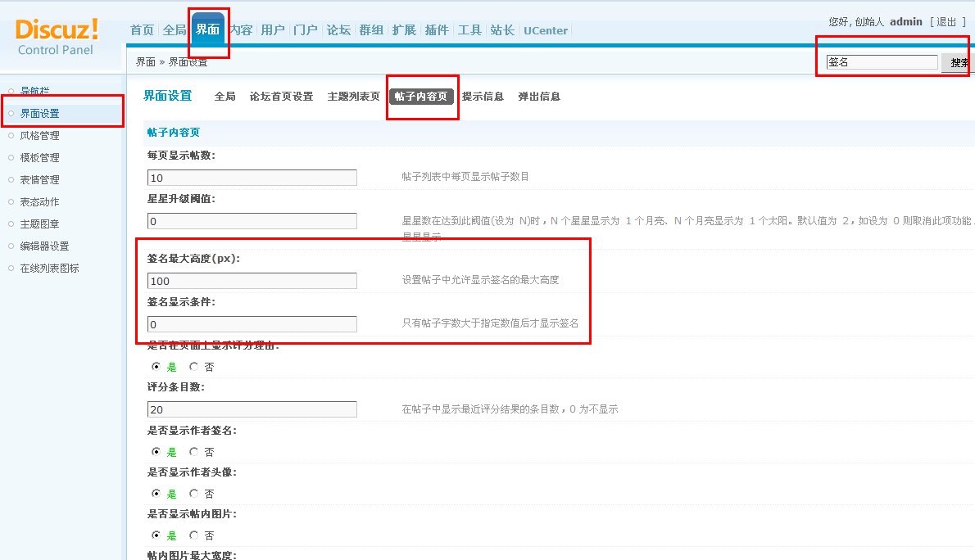This screenshot has height=560, width=975.
Task: Open the 首页 top menu
Action: pos(142,29)
